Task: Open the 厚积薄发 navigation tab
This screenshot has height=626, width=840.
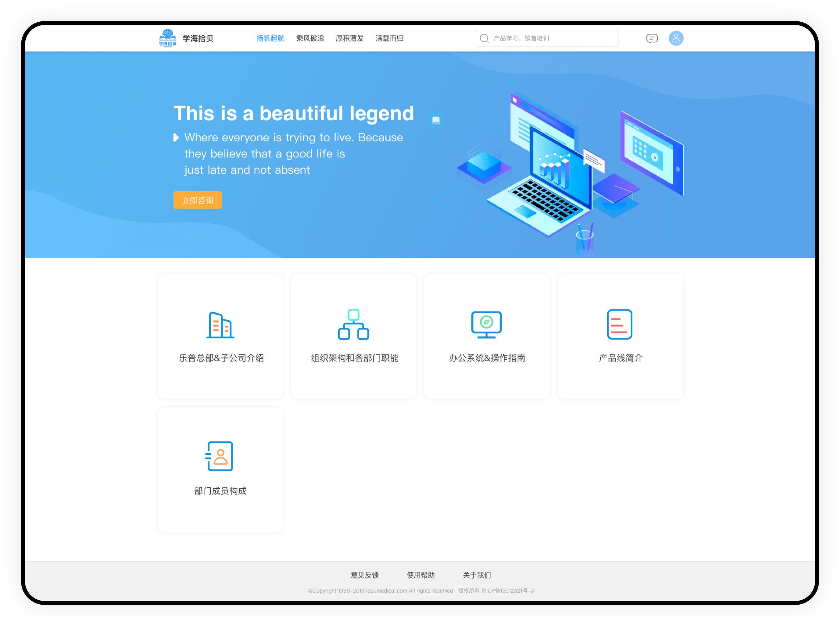Action: pyautogui.click(x=350, y=38)
